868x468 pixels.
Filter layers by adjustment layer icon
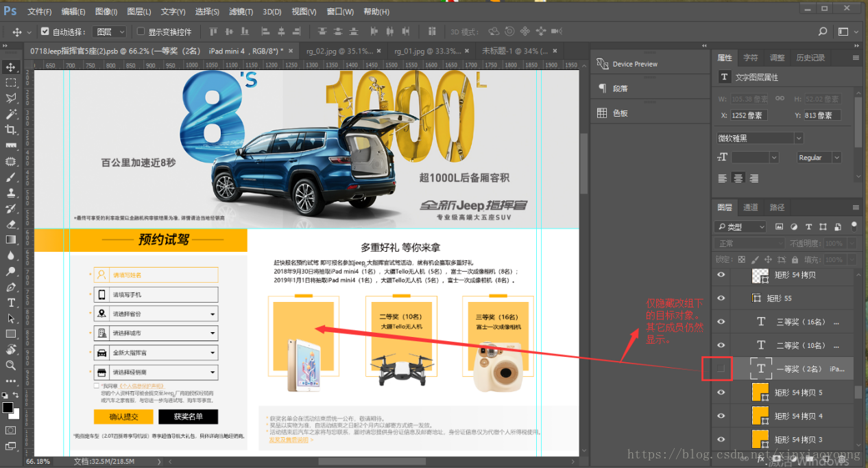[794, 226]
